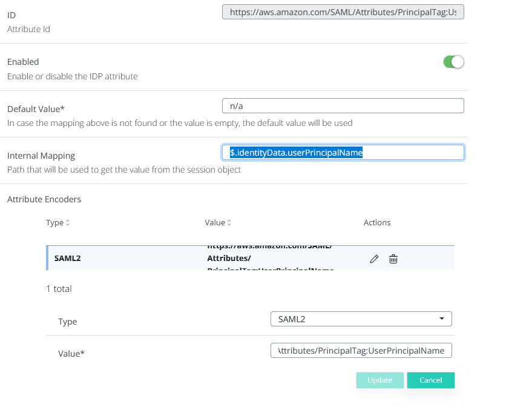Click the Attribute Encoders section heading
Image resolution: width=532 pixels, height=410 pixels.
click(x=44, y=199)
